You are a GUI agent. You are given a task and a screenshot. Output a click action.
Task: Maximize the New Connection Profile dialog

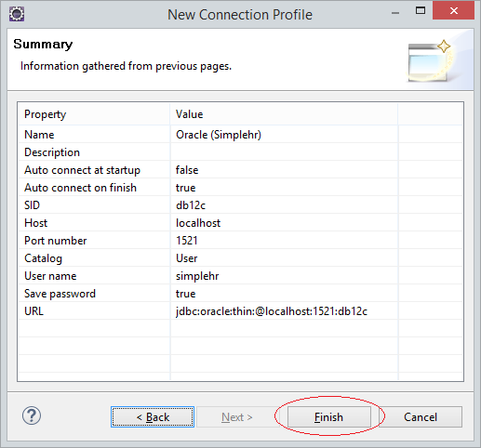tap(421, 11)
